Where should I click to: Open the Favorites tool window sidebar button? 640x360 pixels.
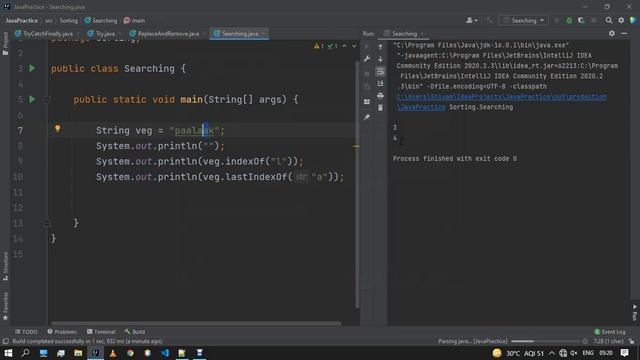click(5, 306)
